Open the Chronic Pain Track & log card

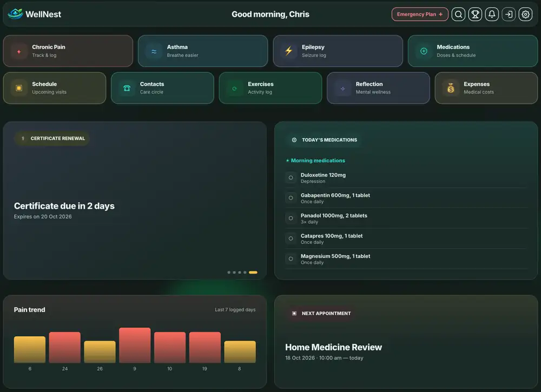tap(68, 51)
